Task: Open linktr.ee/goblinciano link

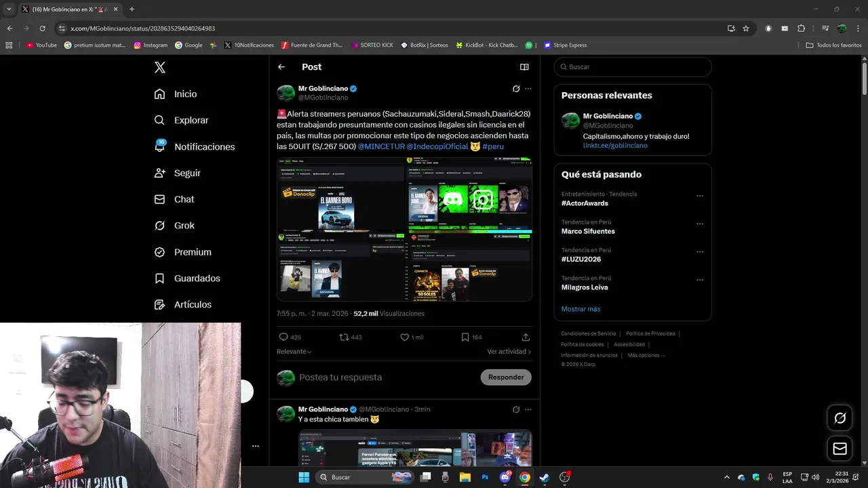Action: click(x=615, y=146)
